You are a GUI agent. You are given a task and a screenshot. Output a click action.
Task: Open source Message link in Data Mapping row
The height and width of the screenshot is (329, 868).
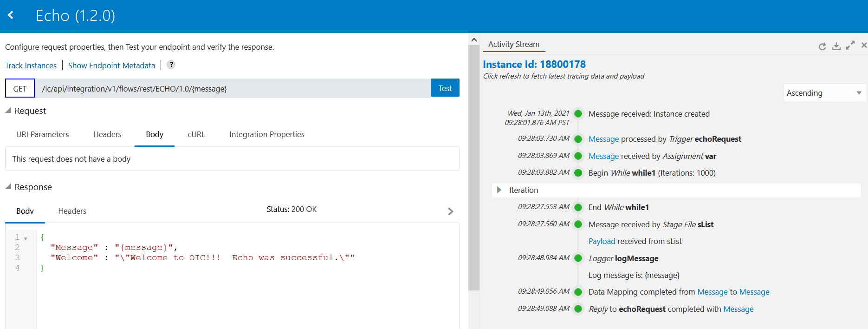tap(713, 292)
